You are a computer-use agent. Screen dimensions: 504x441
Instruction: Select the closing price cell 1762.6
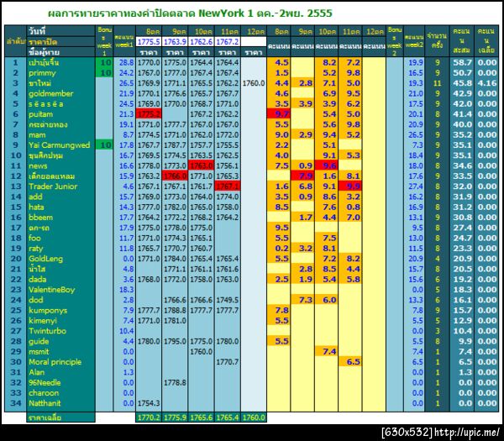click(202, 42)
